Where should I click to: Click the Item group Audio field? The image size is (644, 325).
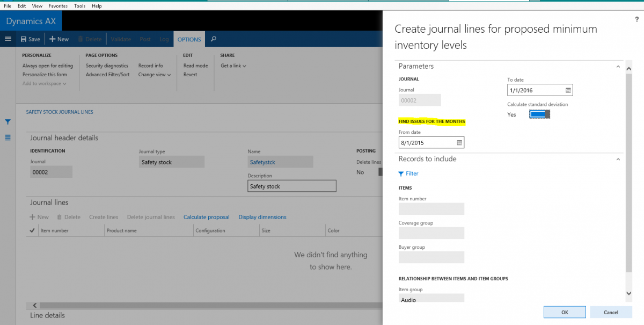431,299
